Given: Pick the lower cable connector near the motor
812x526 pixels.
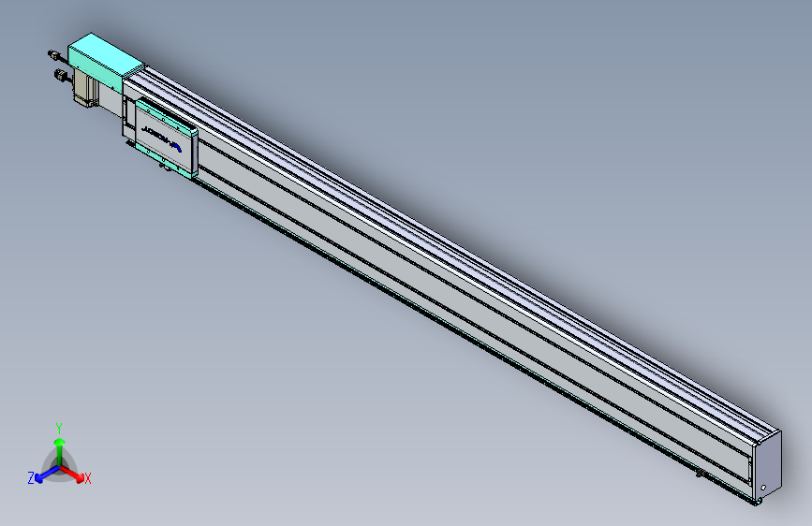Looking at the screenshot, I should [x=61, y=77].
